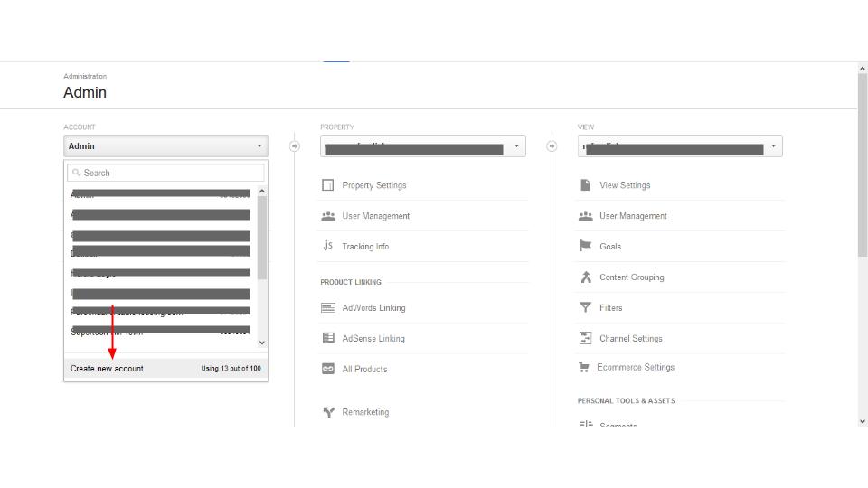Open Goals
The image size is (868, 488).
(610, 247)
